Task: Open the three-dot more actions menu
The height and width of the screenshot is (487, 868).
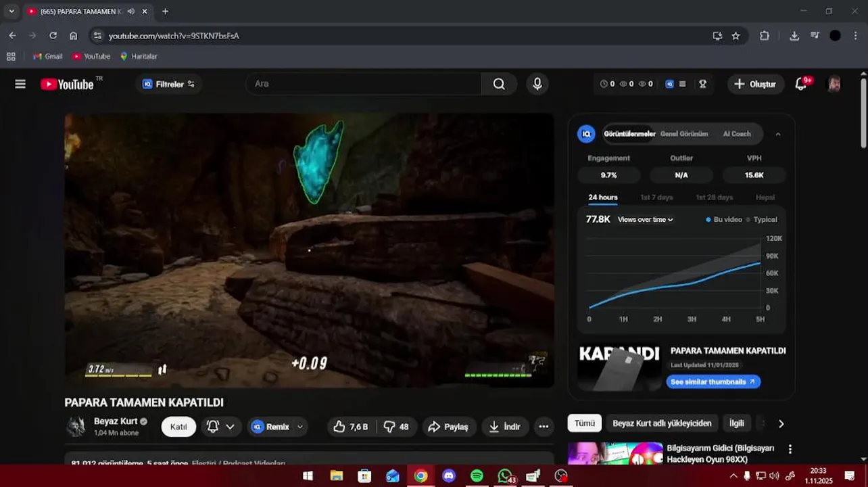Action: (544, 427)
